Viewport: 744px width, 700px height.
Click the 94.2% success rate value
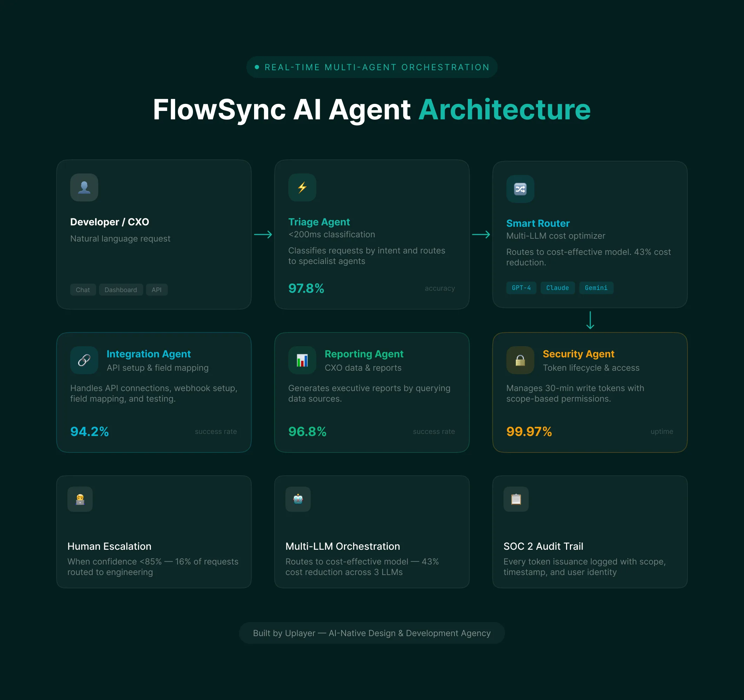click(x=89, y=431)
